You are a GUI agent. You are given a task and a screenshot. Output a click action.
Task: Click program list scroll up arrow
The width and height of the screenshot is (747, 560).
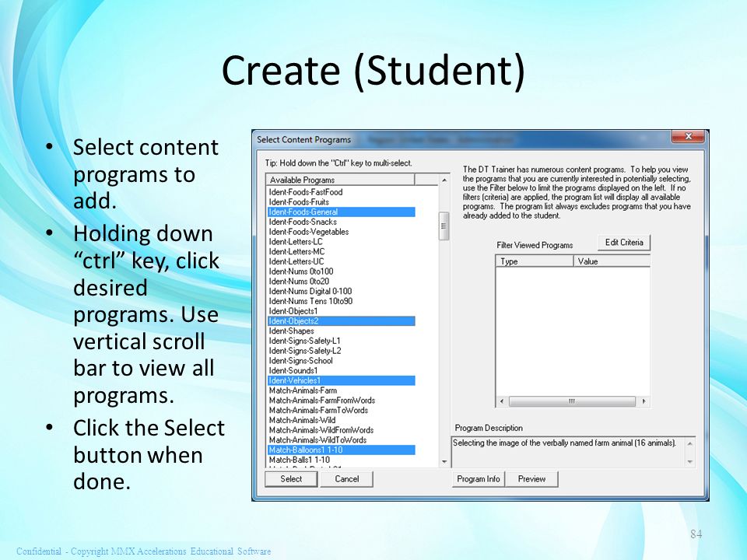(444, 180)
